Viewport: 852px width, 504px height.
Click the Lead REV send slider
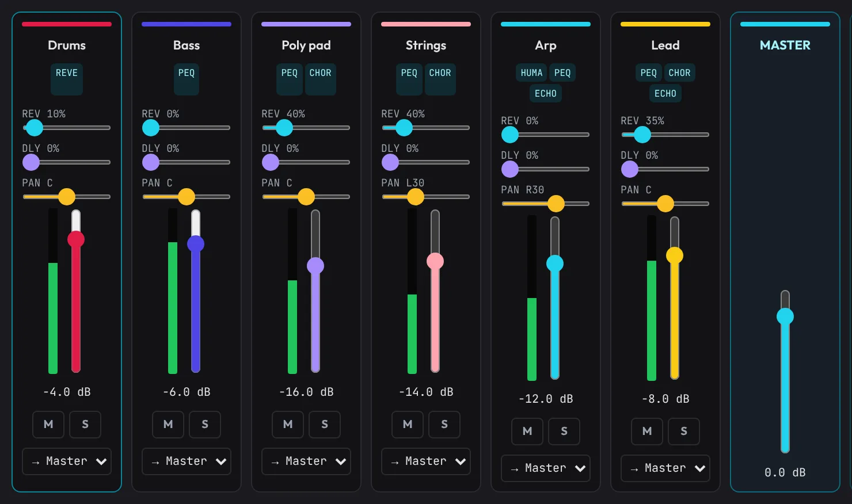tap(665, 135)
